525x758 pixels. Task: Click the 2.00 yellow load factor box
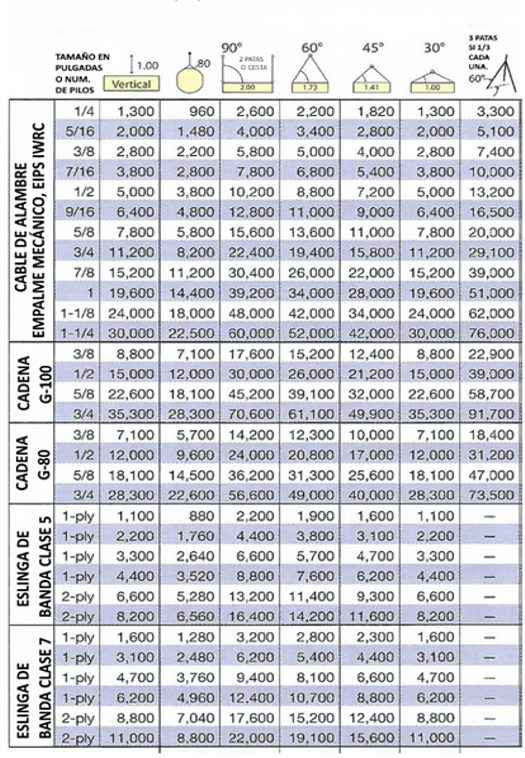point(248,87)
